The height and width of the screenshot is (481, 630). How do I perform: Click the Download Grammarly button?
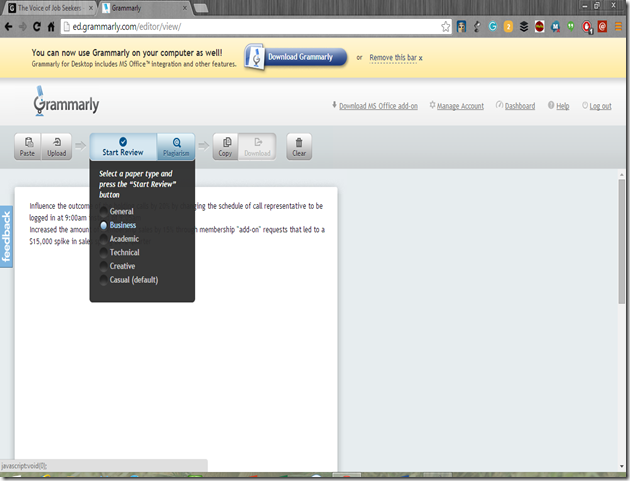pyautogui.click(x=296, y=57)
